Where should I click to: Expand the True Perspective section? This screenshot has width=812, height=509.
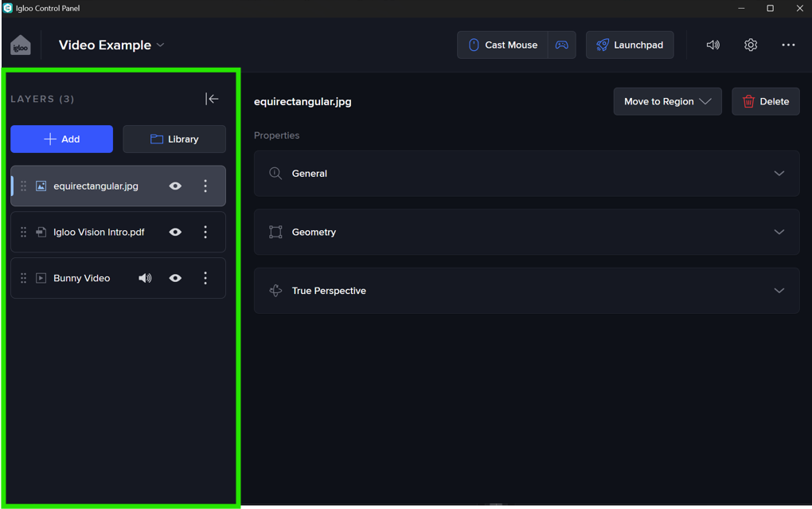click(526, 291)
